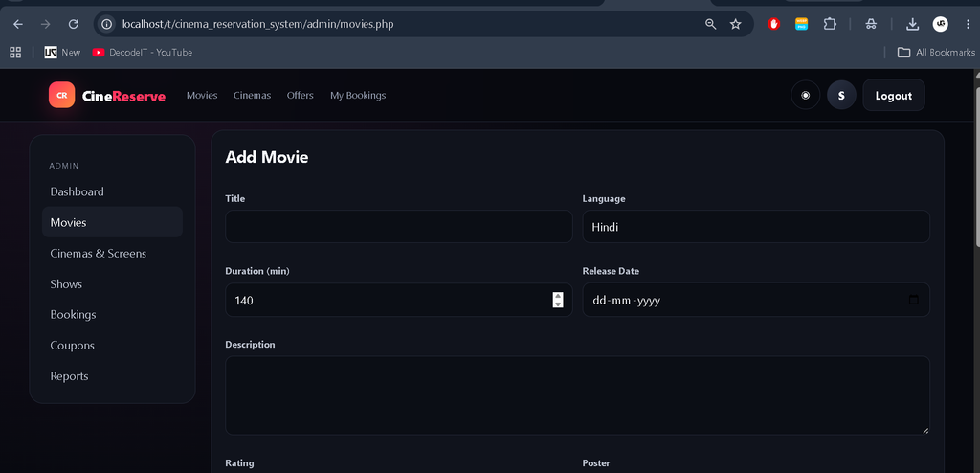Click the CR logo icon
This screenshot has height=473, width=980.
[62, 95]
